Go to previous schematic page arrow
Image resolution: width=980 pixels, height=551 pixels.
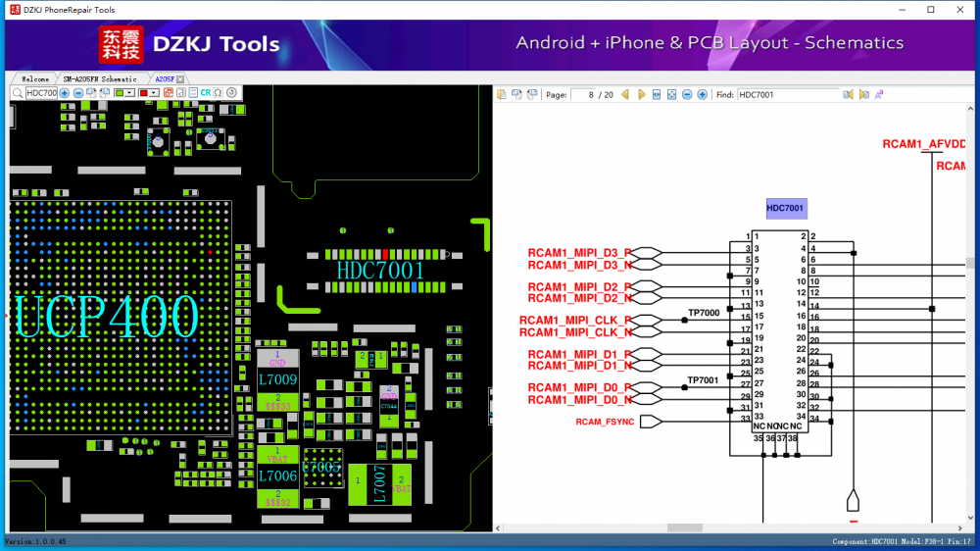click(625, 94)
